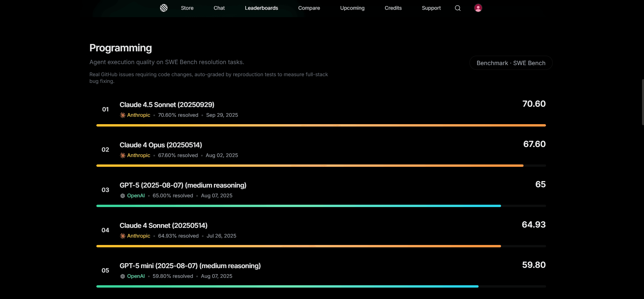
Task: Click Anthropic label under Claude 4 Sonnet
Action: 139,236
